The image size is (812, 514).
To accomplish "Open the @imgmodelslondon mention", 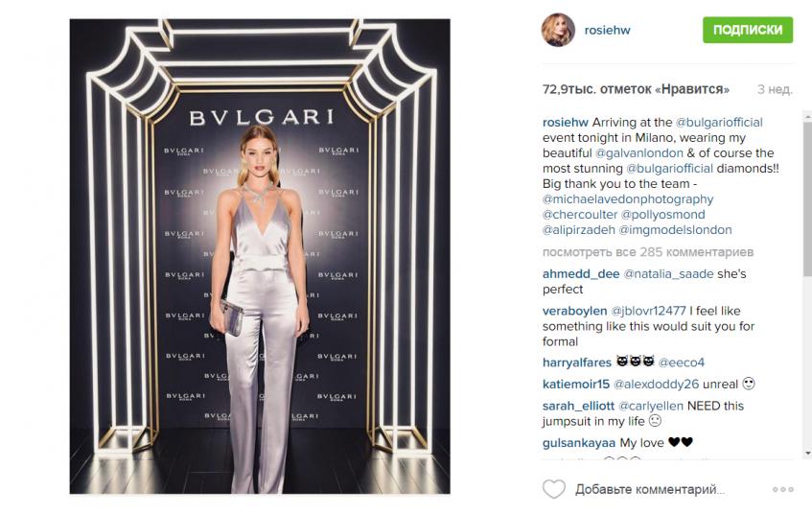I will pos(675,229).
